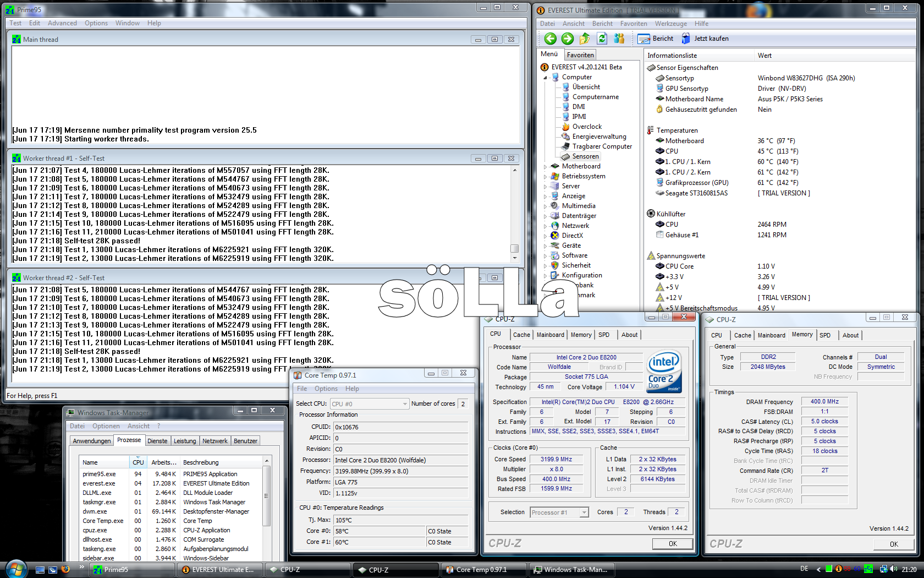Switch to Core Temp 0.97.1 taskbar button
This screenshot has height=578, width=924.
(x=484, y=570)
